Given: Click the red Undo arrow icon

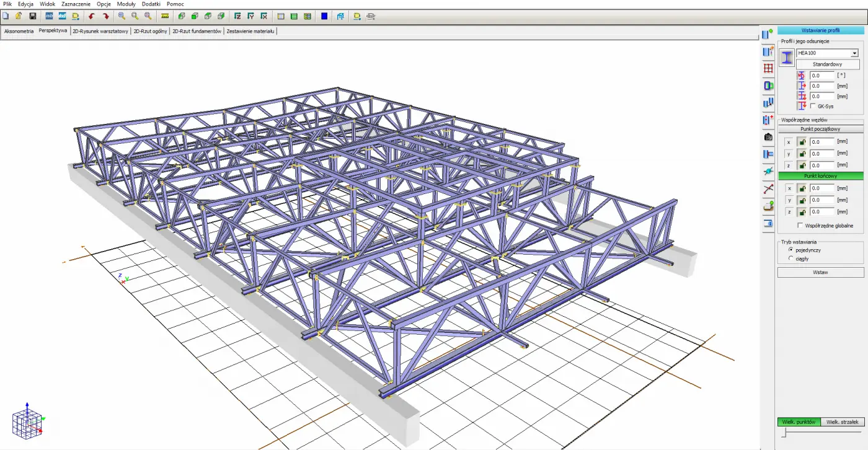Looking at the screenshot, I should point(92,16).
